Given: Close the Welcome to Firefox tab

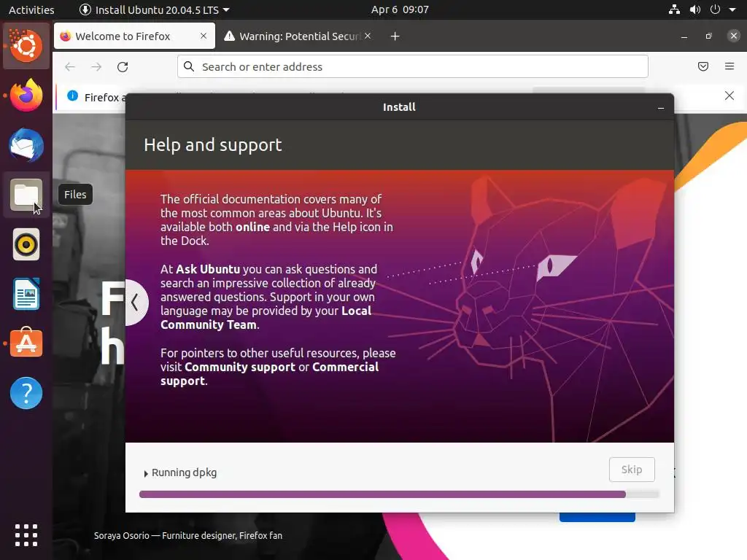Looking at the screenshot, I should tap(204, 36).
